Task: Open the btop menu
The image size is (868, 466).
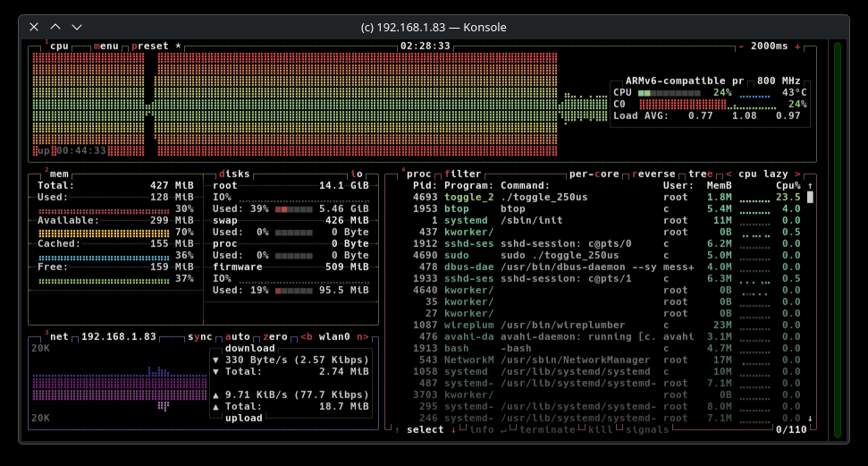Action: [105, 46]
